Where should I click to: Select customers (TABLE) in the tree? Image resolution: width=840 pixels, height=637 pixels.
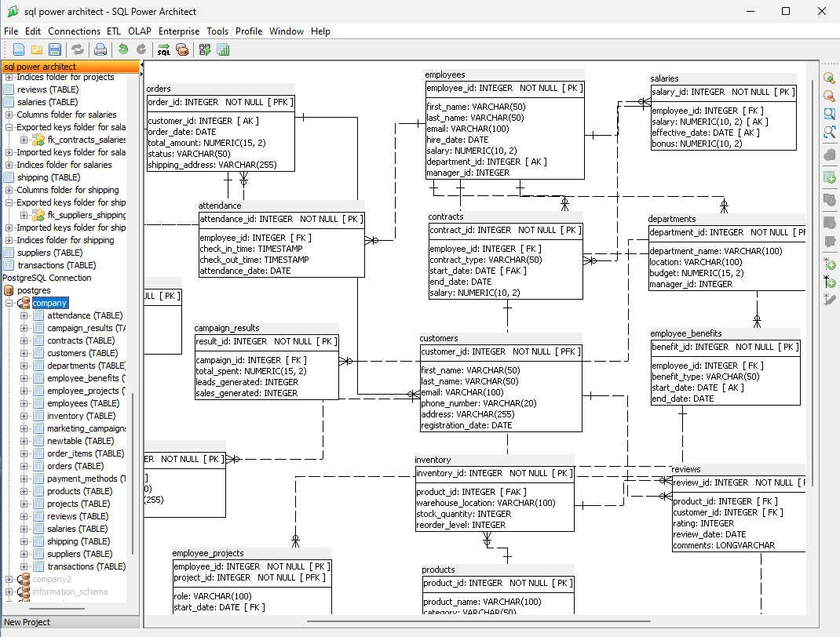point(82,353)
